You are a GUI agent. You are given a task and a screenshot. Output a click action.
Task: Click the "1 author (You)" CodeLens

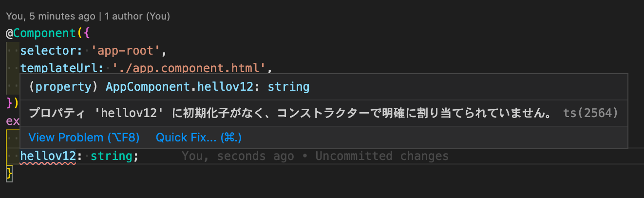(x=137, y=16)
